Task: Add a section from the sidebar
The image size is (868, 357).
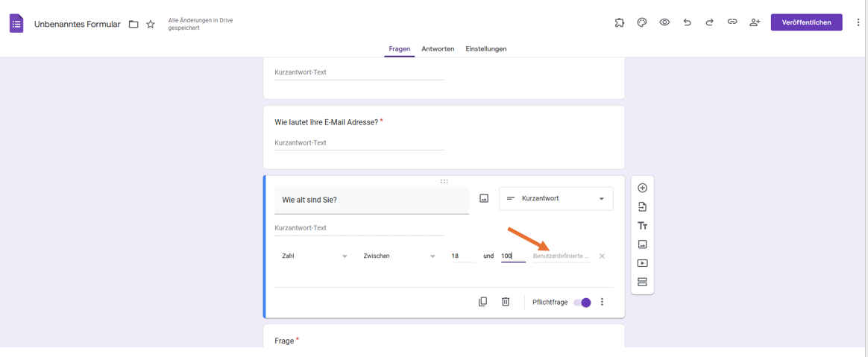Action: click(642, 282)
